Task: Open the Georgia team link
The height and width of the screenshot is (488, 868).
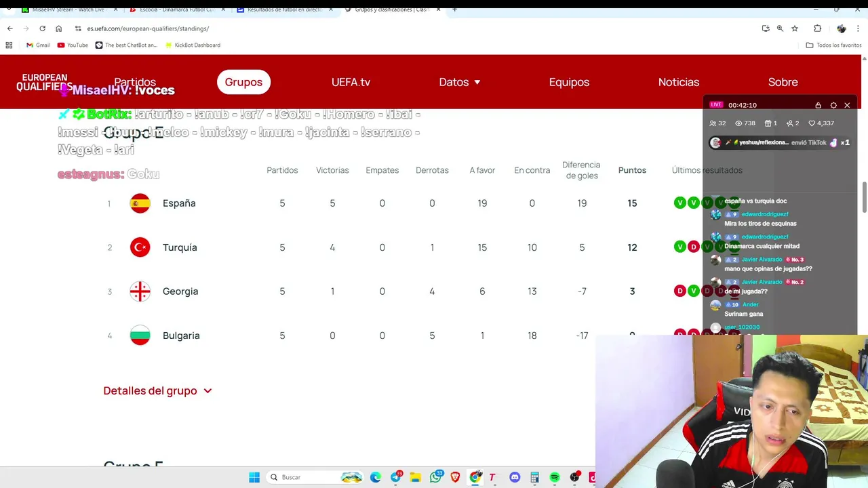Action: click(180, 291)
